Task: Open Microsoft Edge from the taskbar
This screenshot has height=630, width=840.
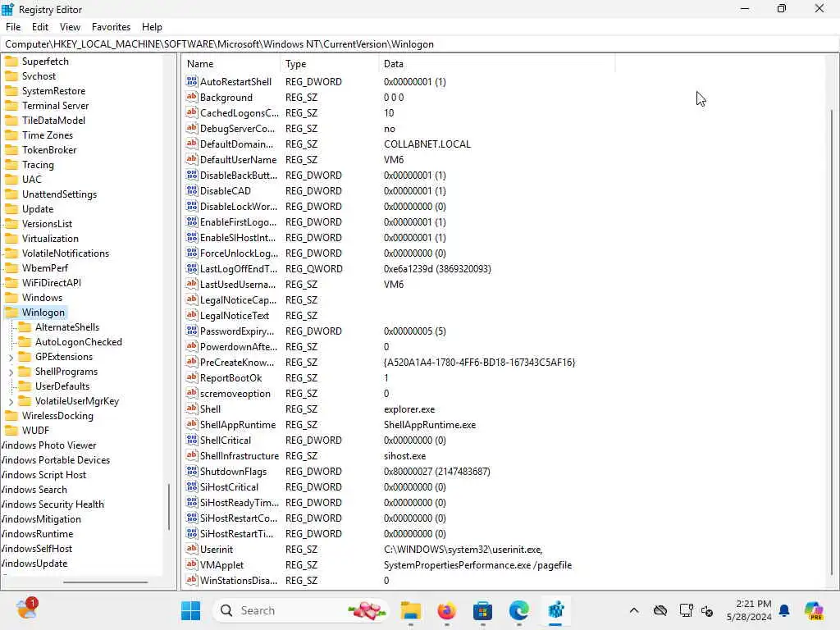Action: (518, 610)
